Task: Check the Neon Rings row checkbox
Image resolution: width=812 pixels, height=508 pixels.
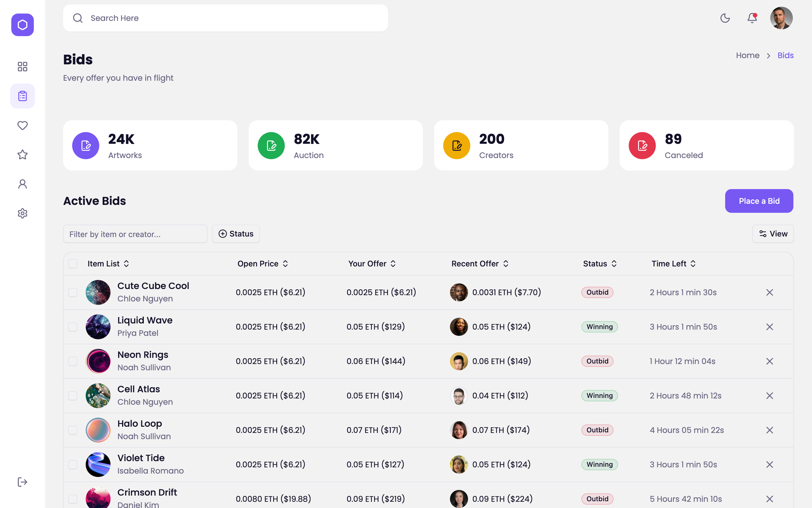Action: [x=73, y=361]
